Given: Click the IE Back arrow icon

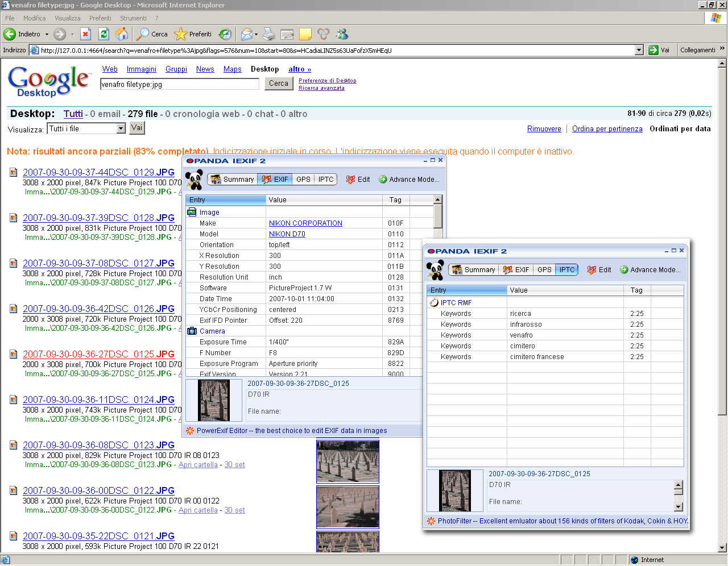Looking at the screenshot, I should pos(10,34).
